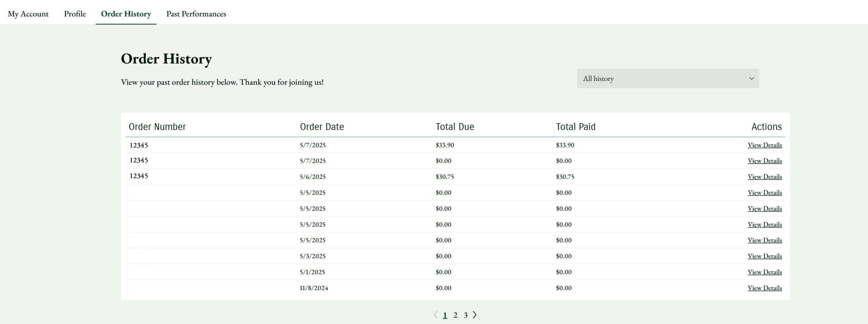Click the Order Number column header
The height and width of the screenshot is (324, 868).
157,127
